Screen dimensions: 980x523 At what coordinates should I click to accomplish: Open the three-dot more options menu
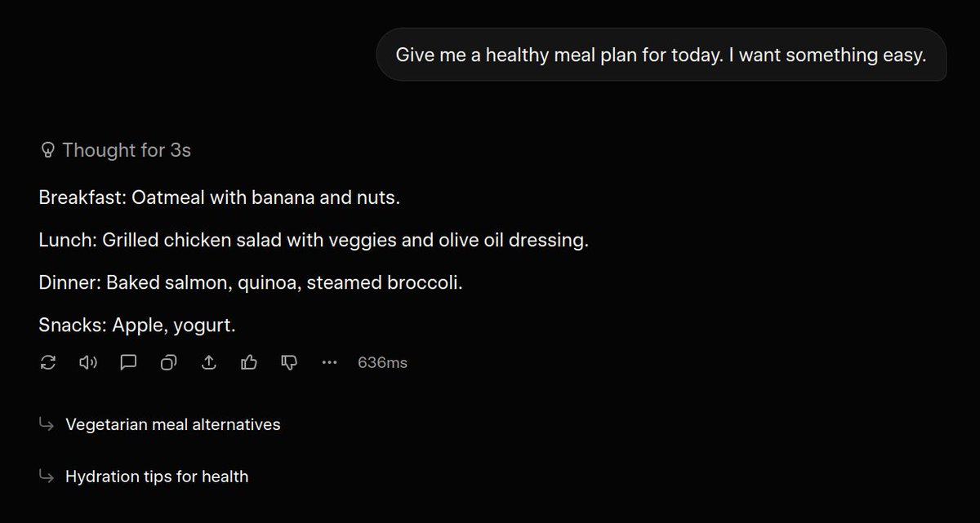pyautogui.click(x=329, y=362)
